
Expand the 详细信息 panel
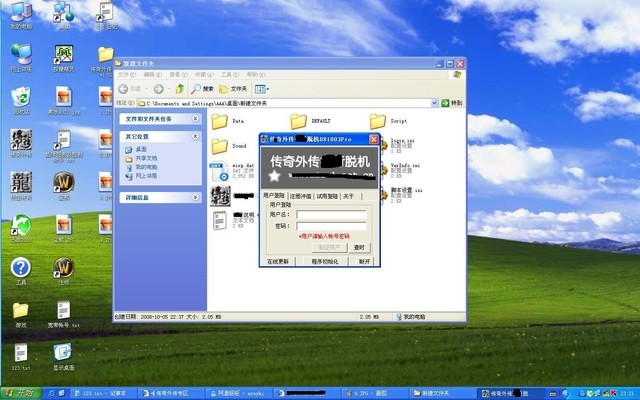click(196, 197)
